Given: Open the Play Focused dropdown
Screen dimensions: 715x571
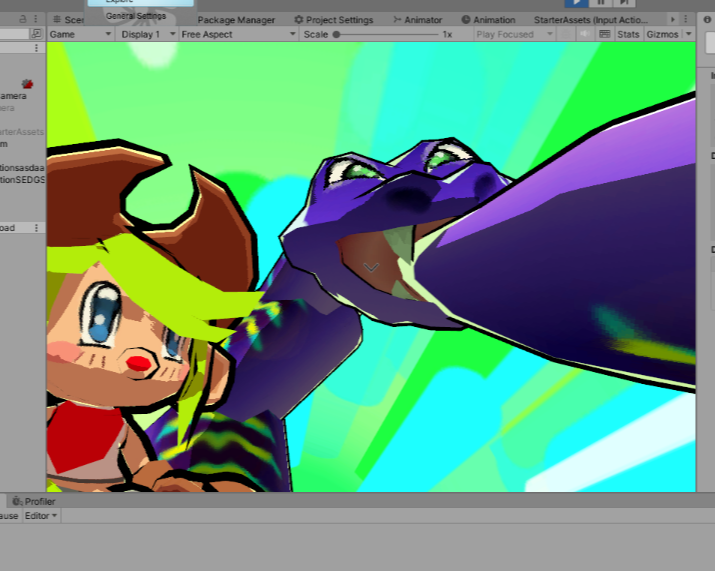Looking at the screenshot, I should (512, 34).
